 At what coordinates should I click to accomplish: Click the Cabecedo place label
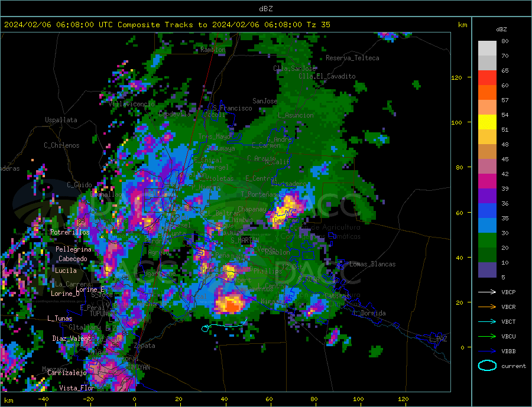pos(73,259)
